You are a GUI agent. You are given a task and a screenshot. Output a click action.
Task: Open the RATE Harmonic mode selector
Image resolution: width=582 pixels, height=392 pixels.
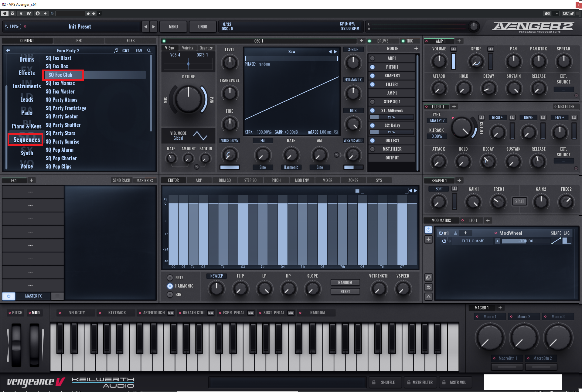pyautogui.click(x=291, y=167)
